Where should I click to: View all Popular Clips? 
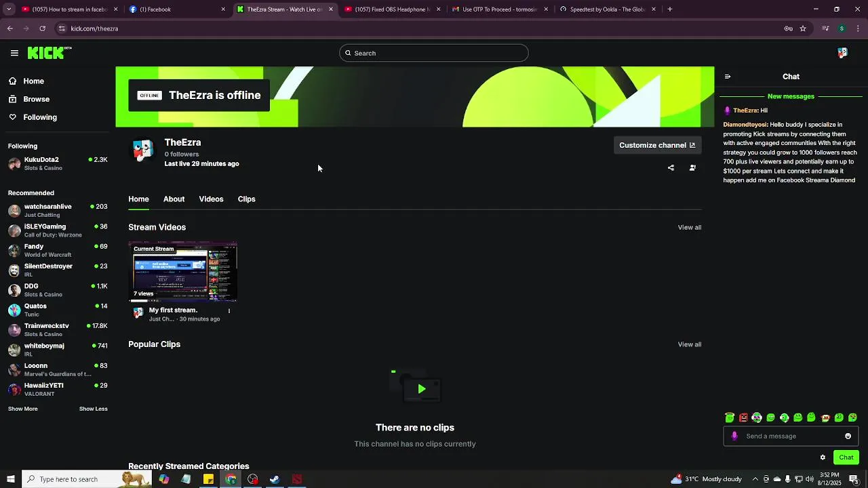tap(689, 344)
